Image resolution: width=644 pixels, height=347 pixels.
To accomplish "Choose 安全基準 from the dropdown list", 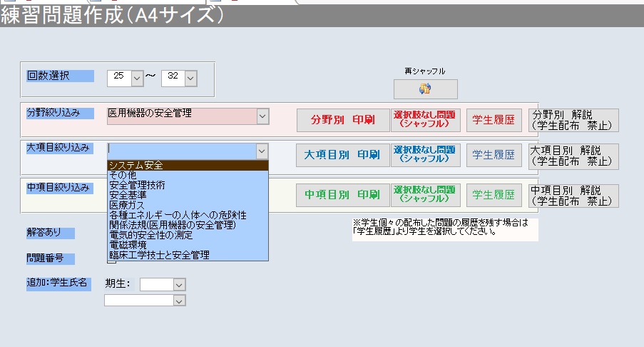I will tap(188, 195).
